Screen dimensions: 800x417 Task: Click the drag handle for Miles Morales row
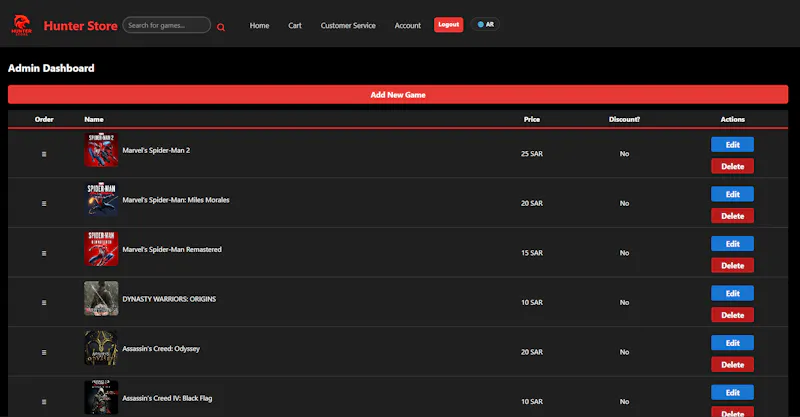(x=44, y=203)
